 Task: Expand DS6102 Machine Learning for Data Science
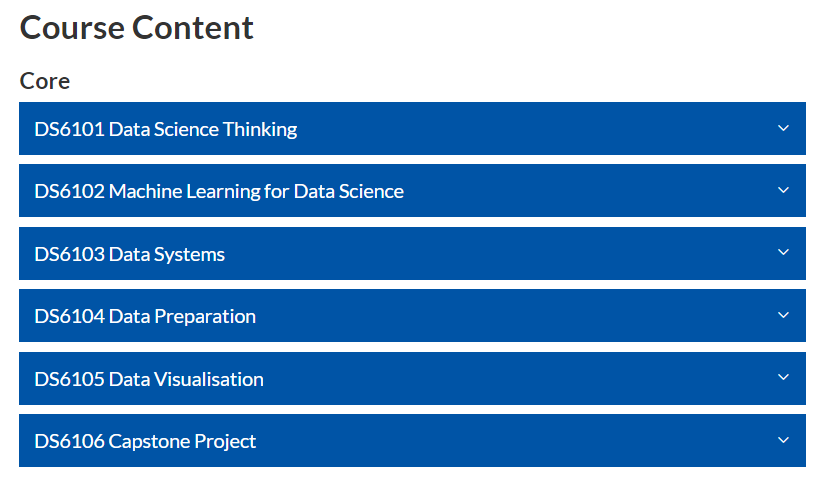point(411,191)
